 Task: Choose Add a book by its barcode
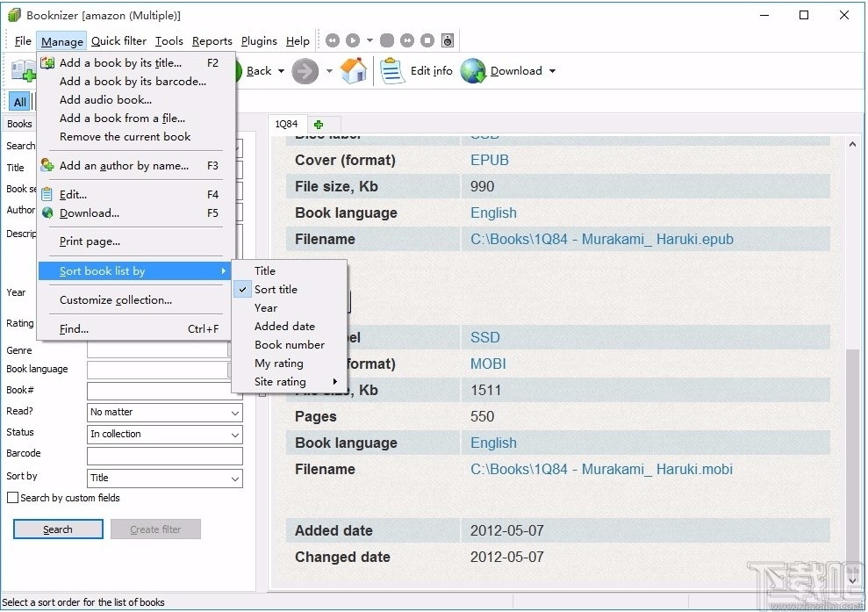pyautogui.click(x=133, y=82)
